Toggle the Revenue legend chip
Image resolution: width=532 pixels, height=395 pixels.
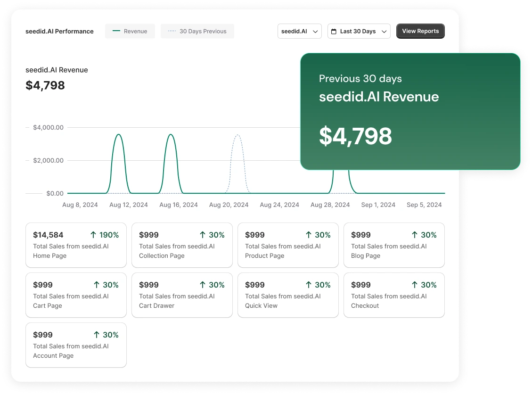(130, 31)
